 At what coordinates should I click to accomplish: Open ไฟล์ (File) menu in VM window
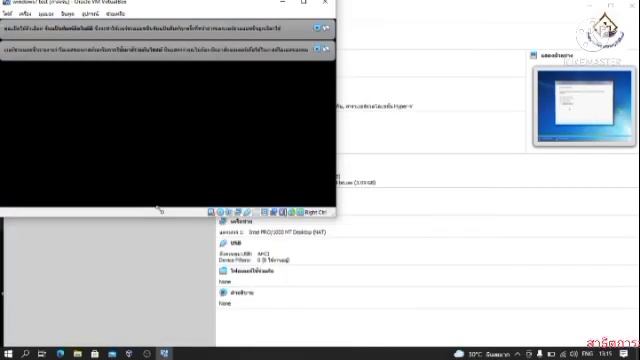point(7,14)
